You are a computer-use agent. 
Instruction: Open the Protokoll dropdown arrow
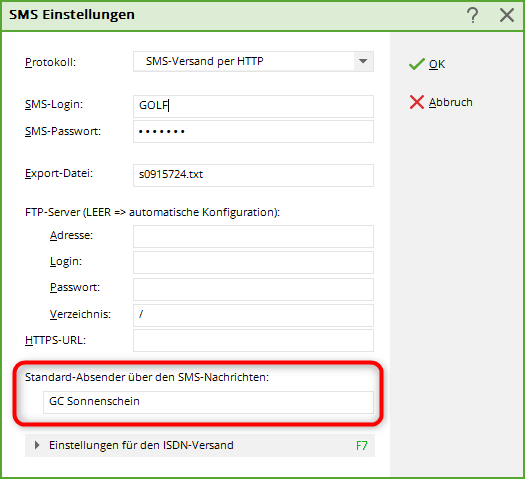[x=363, y=61]
